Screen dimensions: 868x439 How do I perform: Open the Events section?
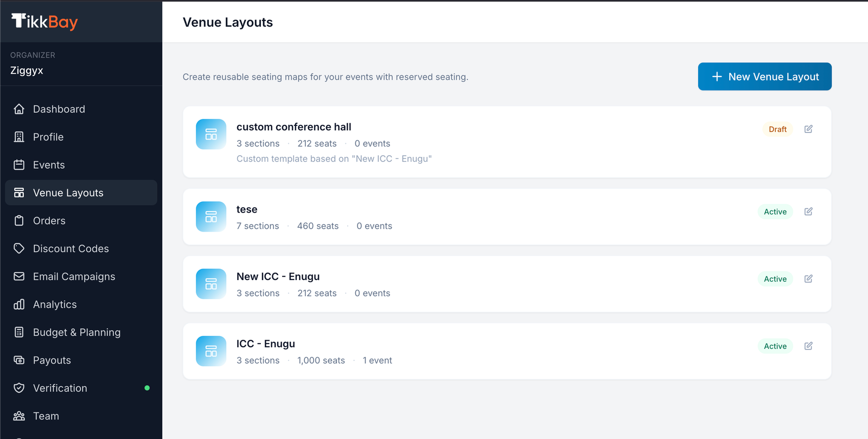pos(48,165)
